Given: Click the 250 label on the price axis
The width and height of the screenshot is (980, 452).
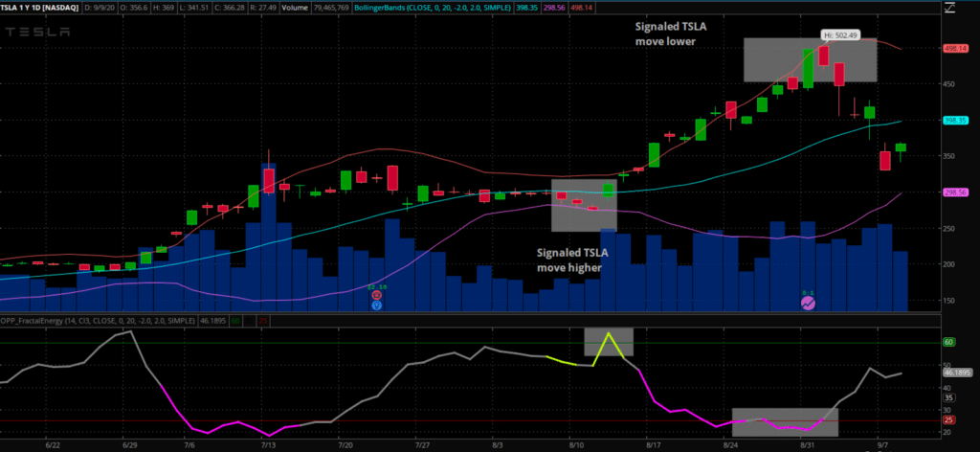Looking at the screenshot, I should pos(950,229).
